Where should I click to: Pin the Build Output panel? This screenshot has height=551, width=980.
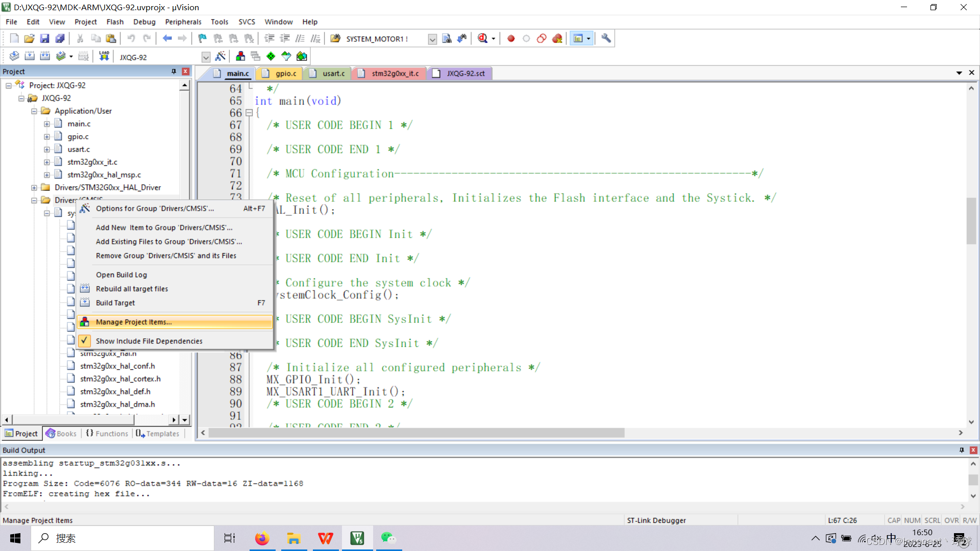coord(962,450)
